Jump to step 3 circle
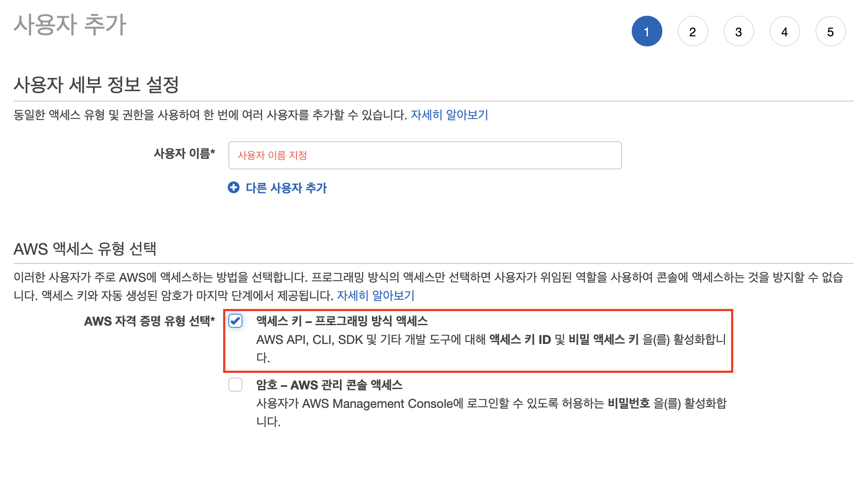Screen dimensions: 868x477 tap(738, 32)
